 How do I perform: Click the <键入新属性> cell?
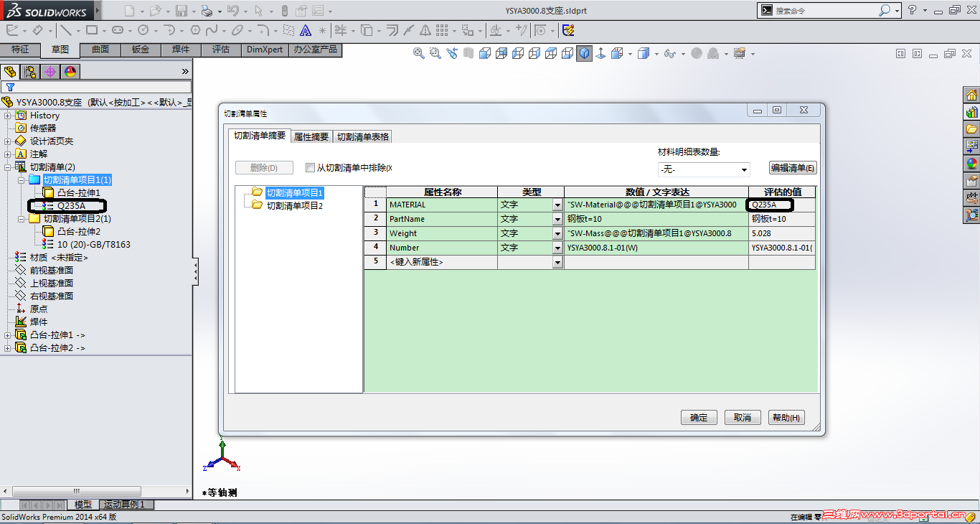[x=442, y=262]
